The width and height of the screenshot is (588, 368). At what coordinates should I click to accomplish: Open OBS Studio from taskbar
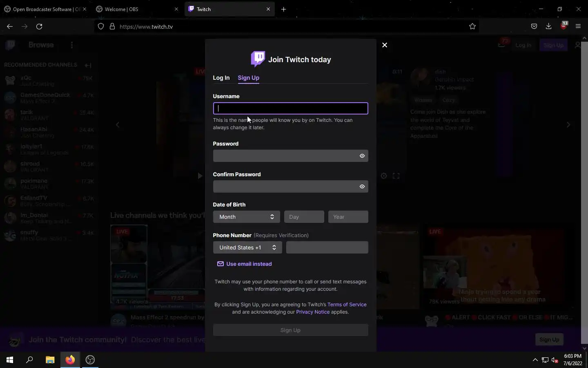click(90, 360)
